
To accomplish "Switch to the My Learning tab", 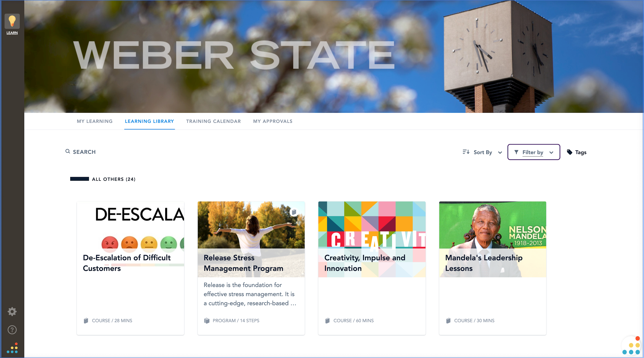I will 95,121.
